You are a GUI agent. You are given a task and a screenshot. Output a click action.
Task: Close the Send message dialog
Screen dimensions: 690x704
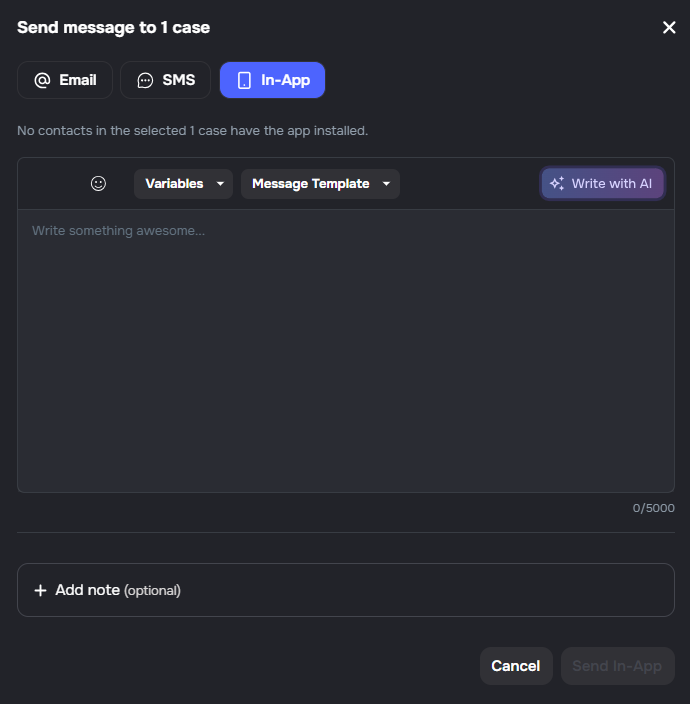[669, 28]
